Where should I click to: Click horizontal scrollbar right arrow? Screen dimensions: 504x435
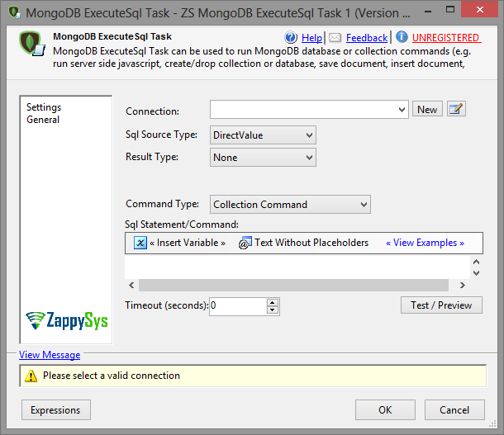click(462, 285)
